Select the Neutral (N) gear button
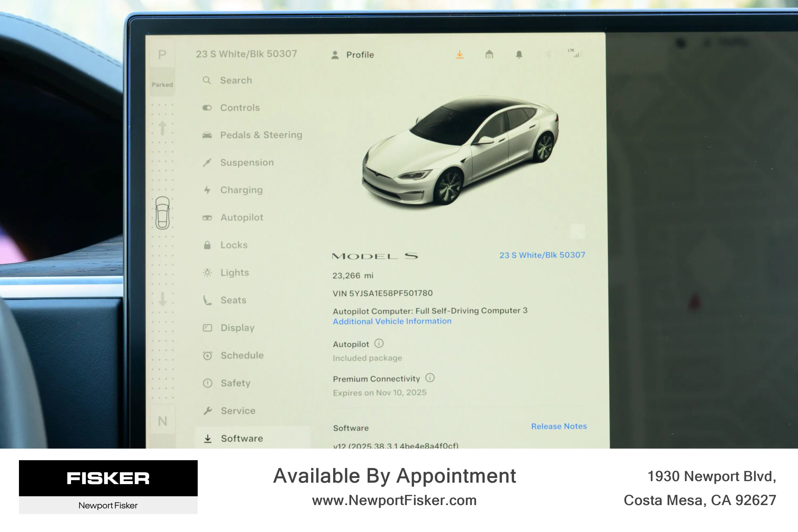This screenshot has width=798, height=532. [163, 421]
